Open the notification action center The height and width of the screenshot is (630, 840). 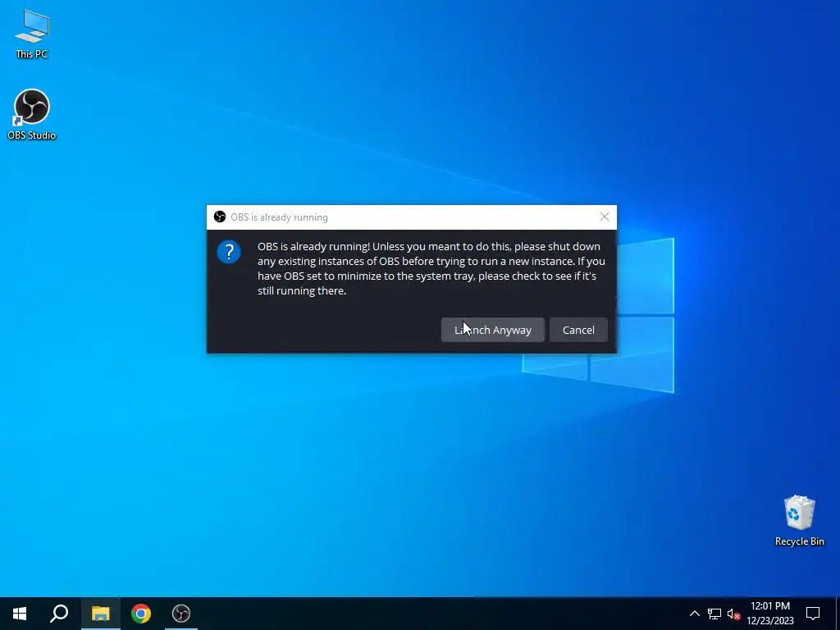click(813, 614)
